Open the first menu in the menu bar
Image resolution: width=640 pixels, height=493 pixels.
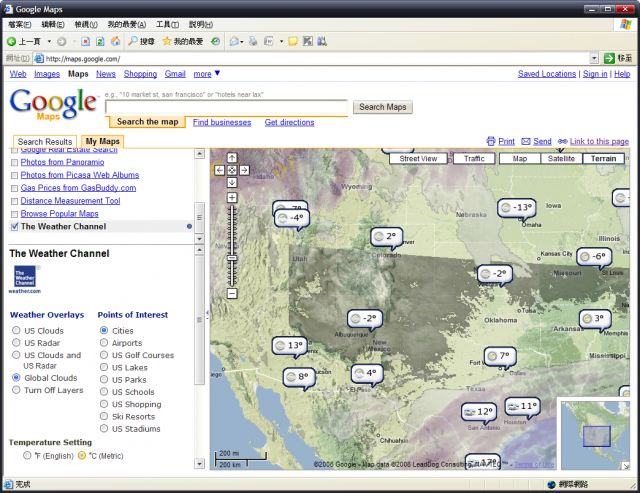20,24
